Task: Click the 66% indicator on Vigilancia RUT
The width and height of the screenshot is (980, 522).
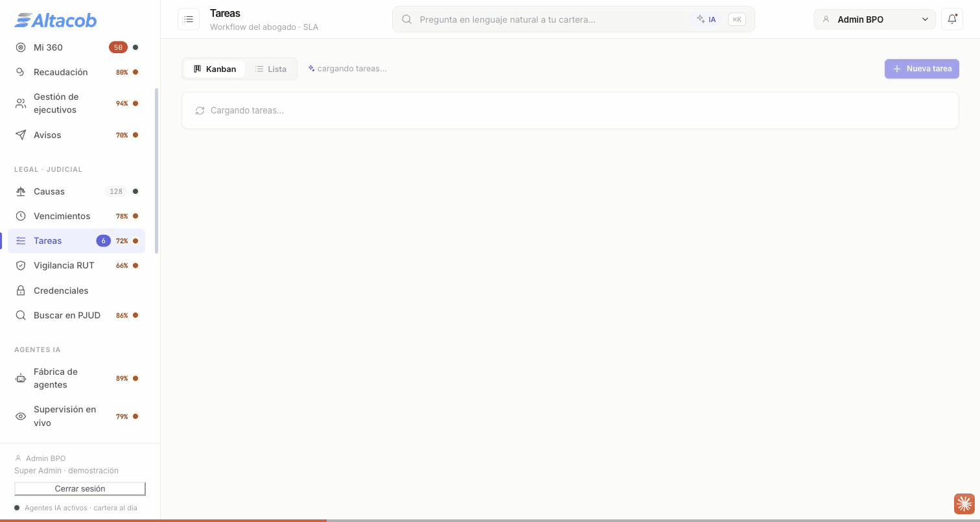Action: (122, 265)
